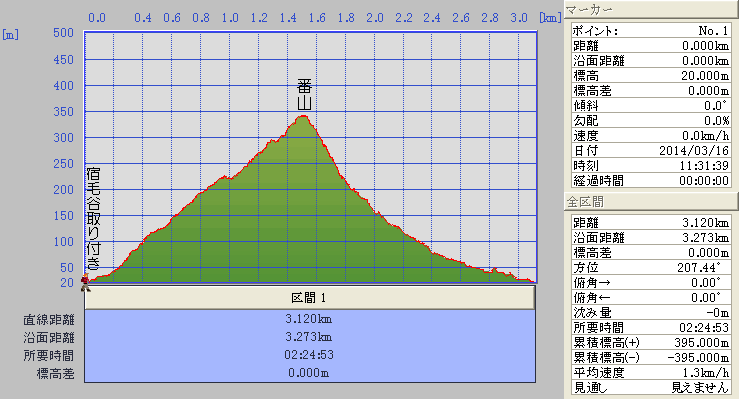This screenshot has width=739, height=399.
Task: Click the hiker marker icon at start
Action: 85,283
